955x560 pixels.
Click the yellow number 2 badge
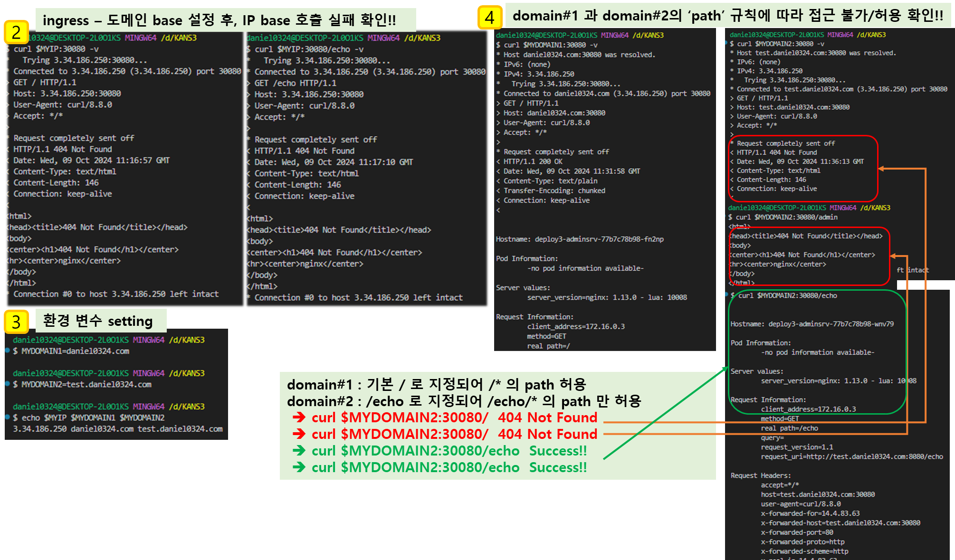coord(16,32)
